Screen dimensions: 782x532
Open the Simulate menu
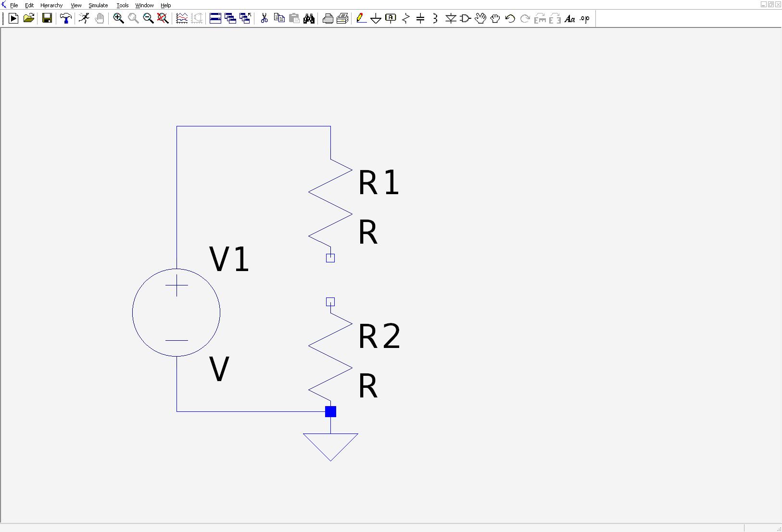click(x=98, y=5)
